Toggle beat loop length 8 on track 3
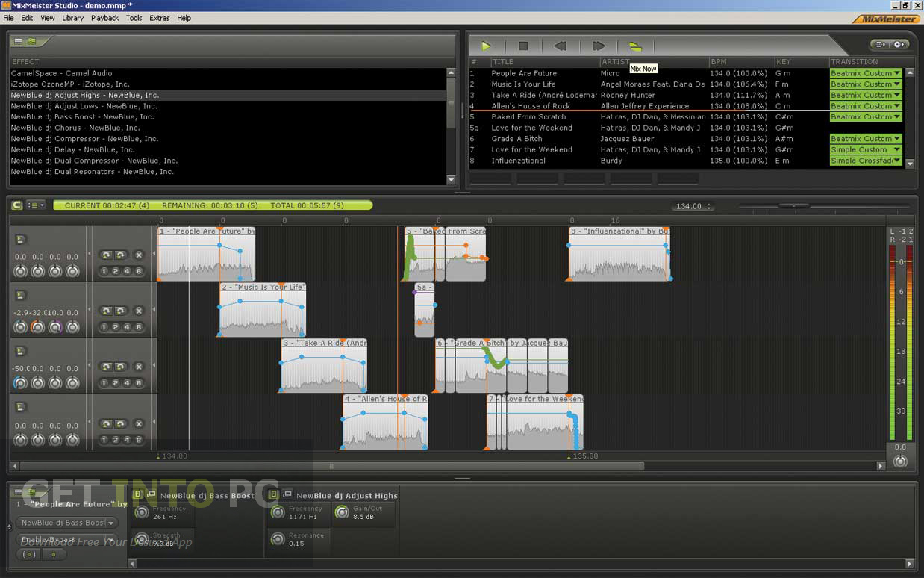The height and width of the screenshot is (578, 924). click(139, 383)
